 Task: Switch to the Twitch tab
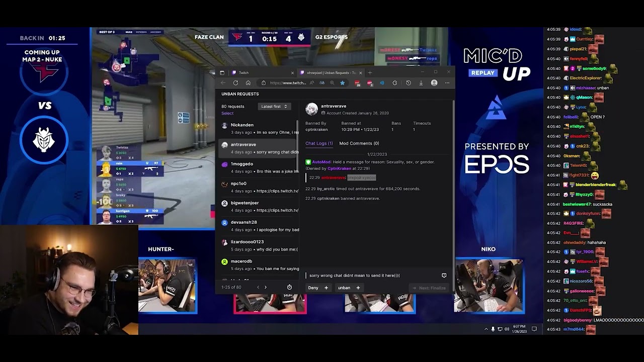pos(262,73)
